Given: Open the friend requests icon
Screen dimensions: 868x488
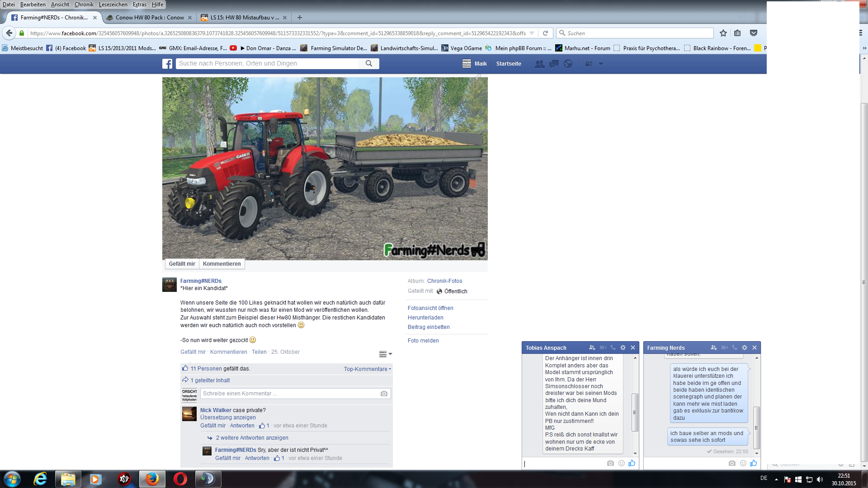Looking at the screenshot, I should point(539,64).
